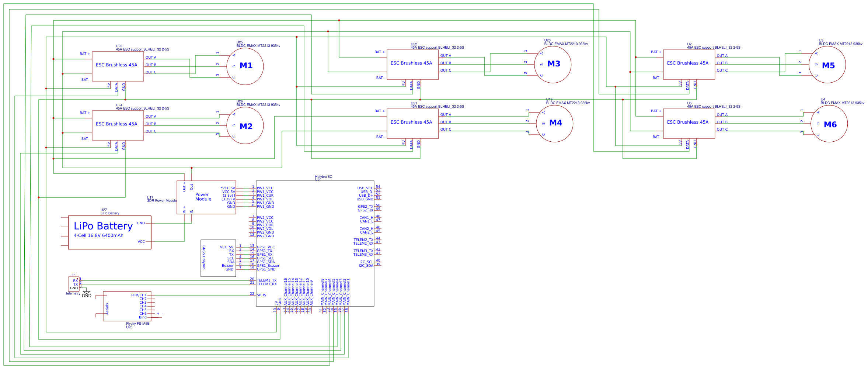This screenshot has width=868, height=369.
Task: Click the BAT + label of U22 ESC
Action: point(380,52)
